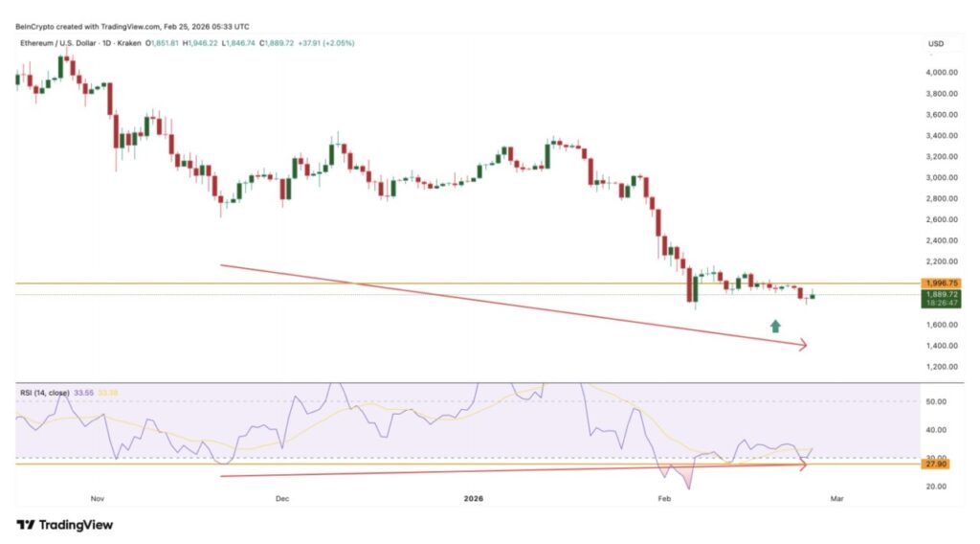Click the Nov label on time axis
The height and width of the screenshot is (544, 980).
click(97, 499)
